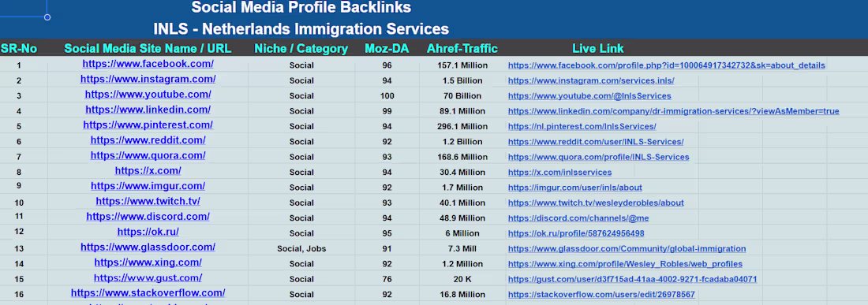Select the 1.5 Billion traffic cell
868x305 pixels.
click(x=462, y=80)
